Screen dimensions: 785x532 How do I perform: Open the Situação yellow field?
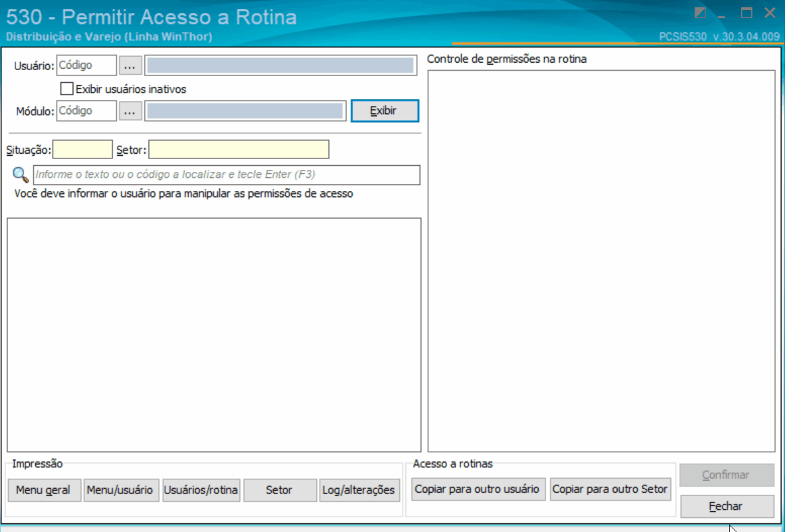(x=82, y=150)
